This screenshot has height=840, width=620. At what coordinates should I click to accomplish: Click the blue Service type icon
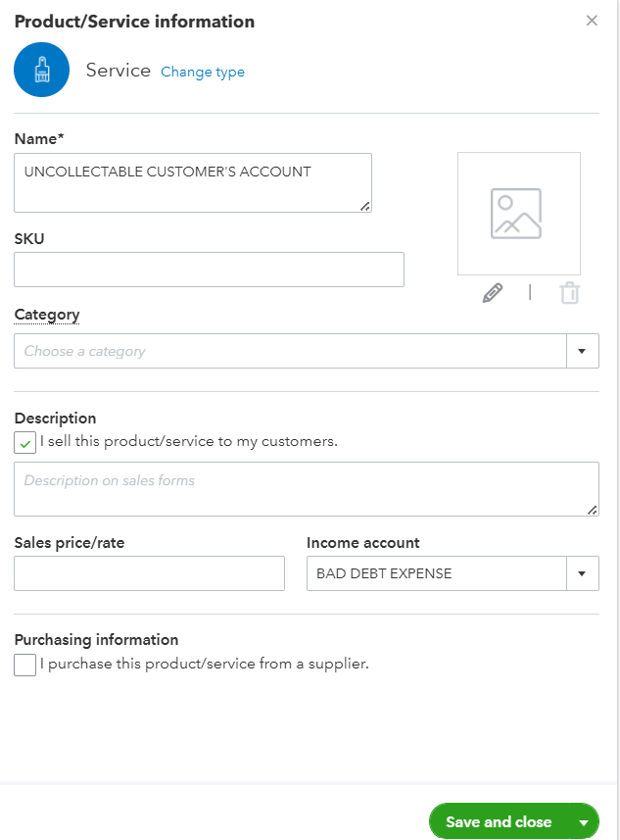coord(42,71)
